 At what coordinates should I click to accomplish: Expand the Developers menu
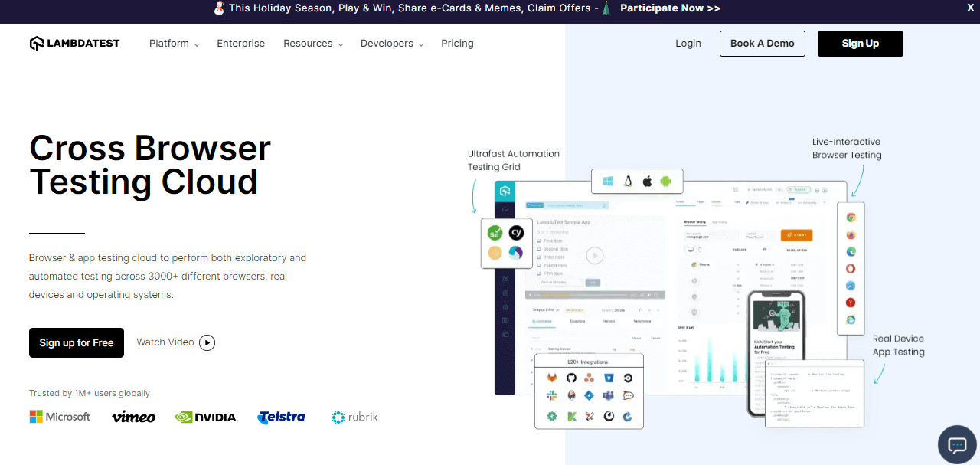391,44
